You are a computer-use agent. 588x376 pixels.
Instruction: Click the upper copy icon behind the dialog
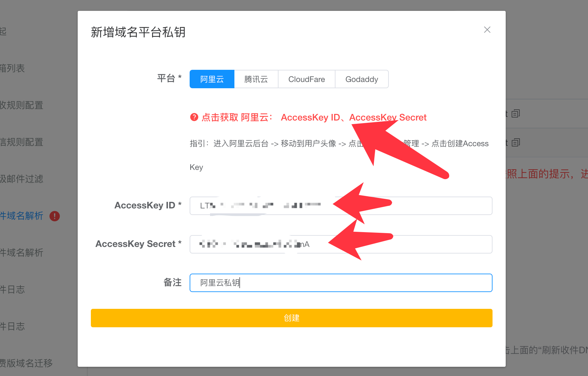(516, 114)
